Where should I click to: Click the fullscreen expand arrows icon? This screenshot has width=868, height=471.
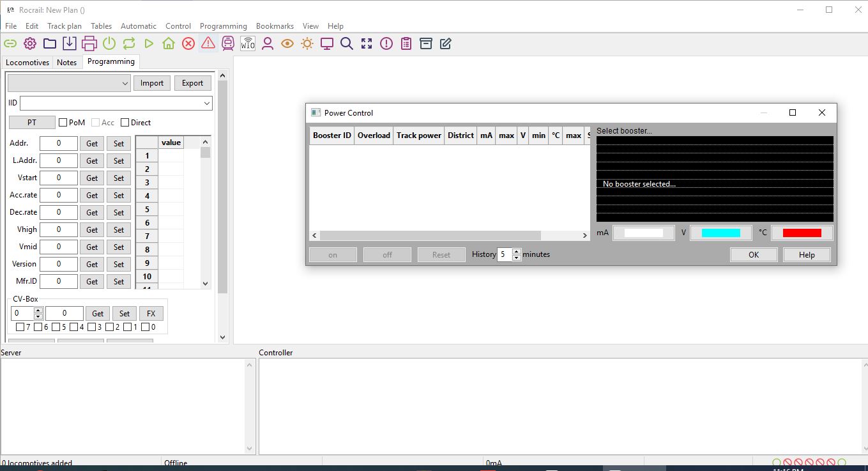pyautogui.click(x=367, y=43)
